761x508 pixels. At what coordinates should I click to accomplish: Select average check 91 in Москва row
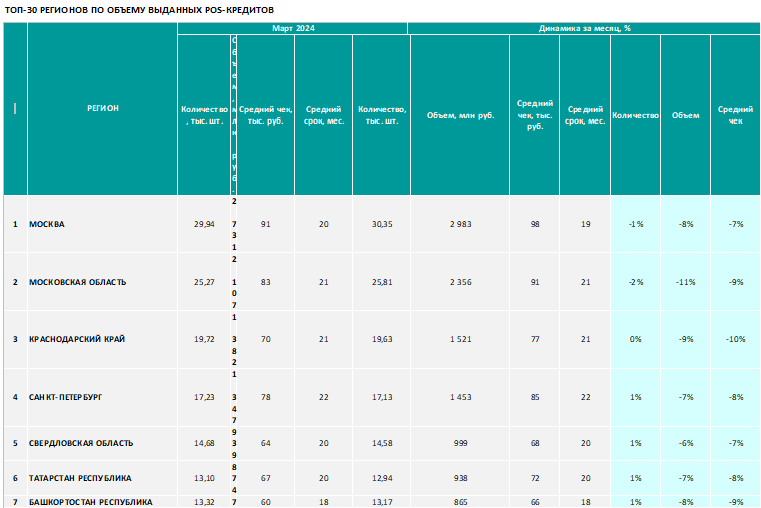[x=265, y=224]
